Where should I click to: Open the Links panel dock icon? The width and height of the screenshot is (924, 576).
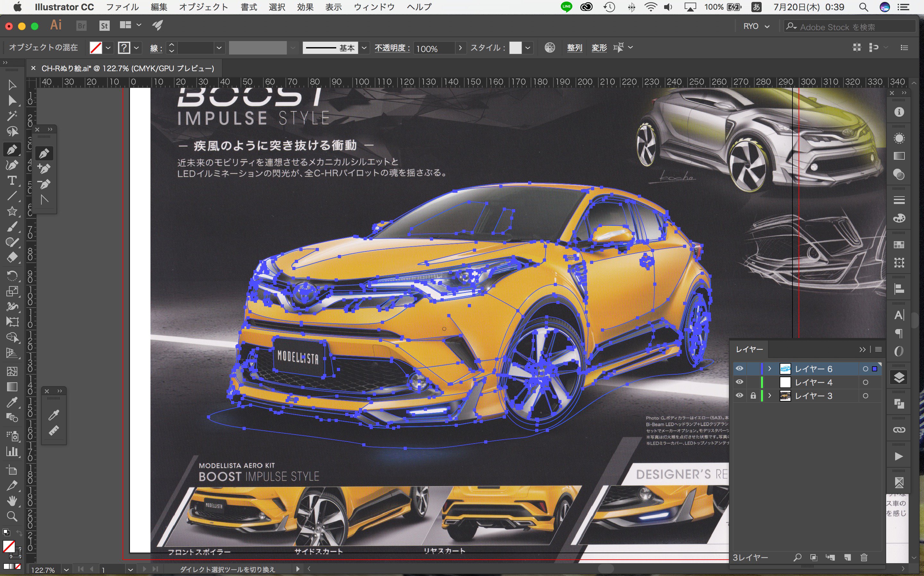[899, 430]
